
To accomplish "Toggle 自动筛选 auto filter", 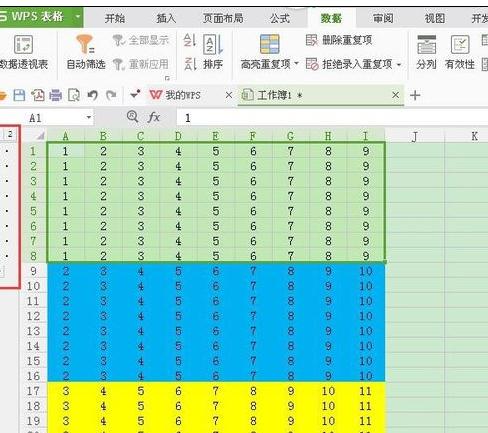I will 86,52.
